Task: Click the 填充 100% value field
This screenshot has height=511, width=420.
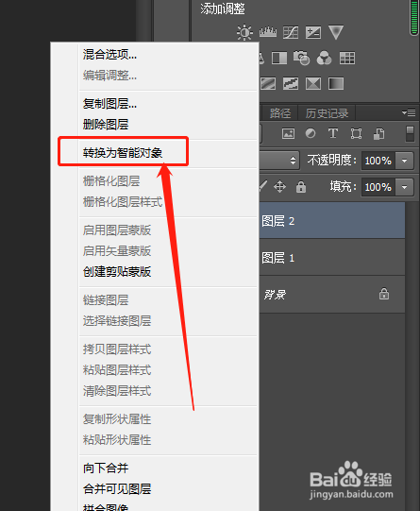Action: coord(378,187)
